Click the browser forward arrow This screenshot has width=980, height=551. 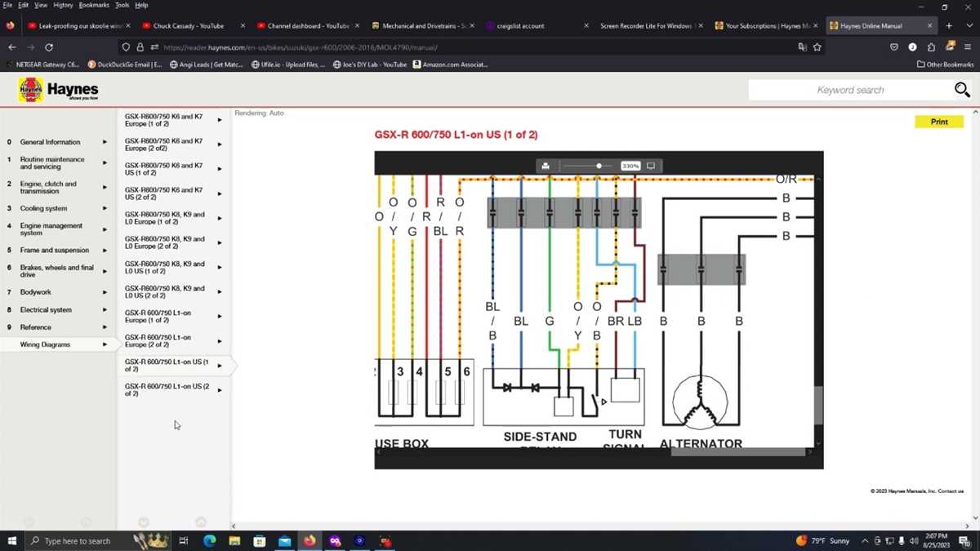[x=30, y=47]
